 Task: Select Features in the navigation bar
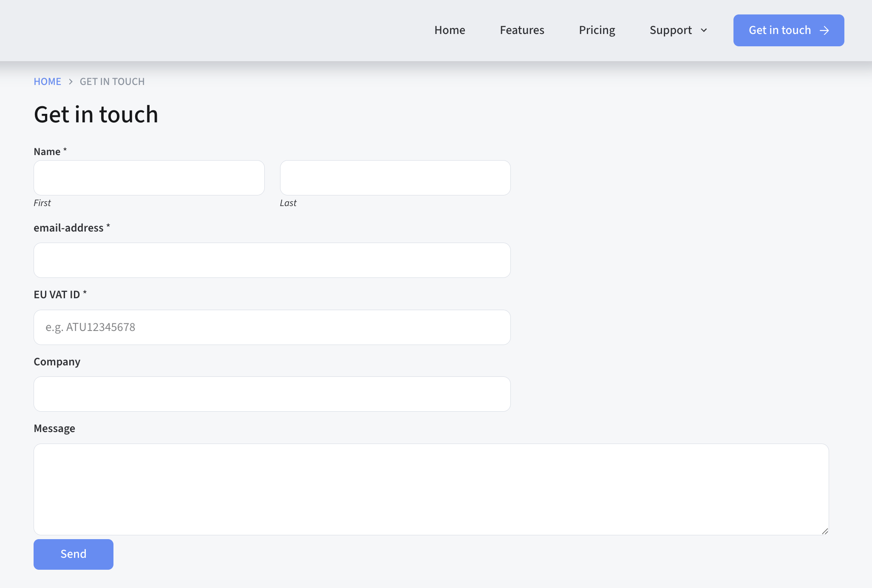pos(522,30)
